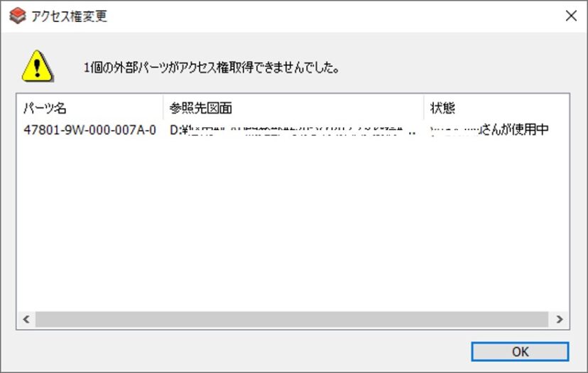Click the 状態 column header
The height and width of the screenshot is (373, 588).
pos(483,108)
